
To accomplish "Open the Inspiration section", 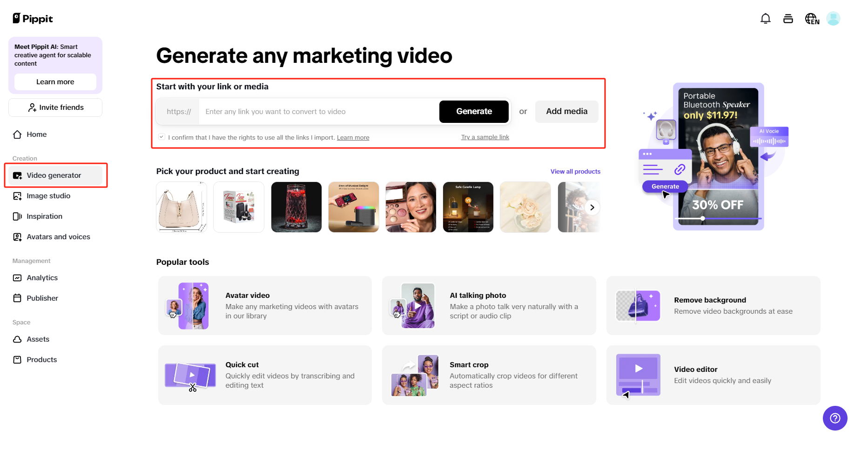I will point(44,216).
